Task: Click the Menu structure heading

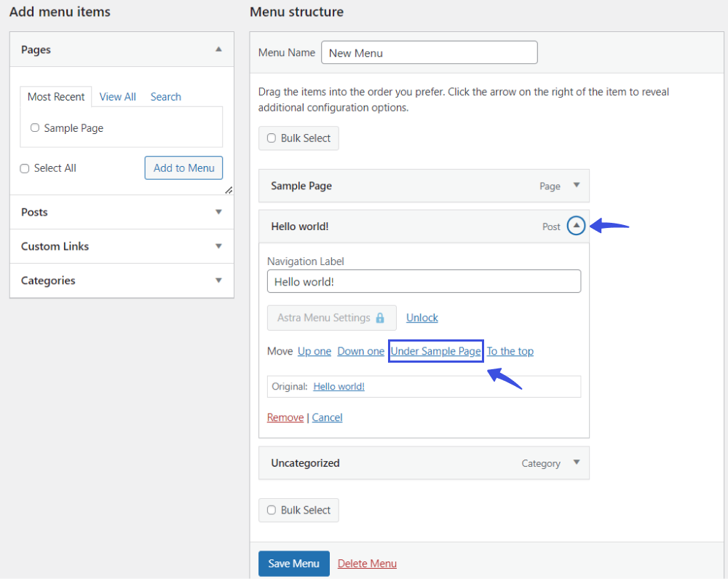Action: click(297, 12)
